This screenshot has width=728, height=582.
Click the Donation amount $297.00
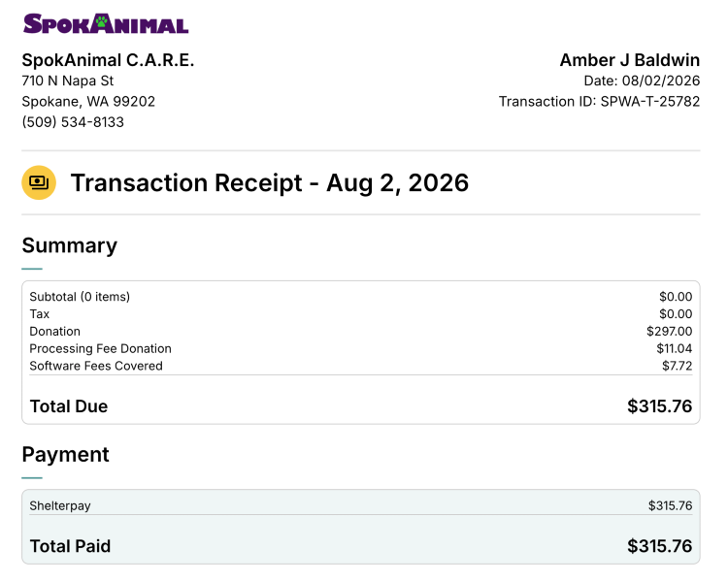pyautogui.click(x=669, y=332)
